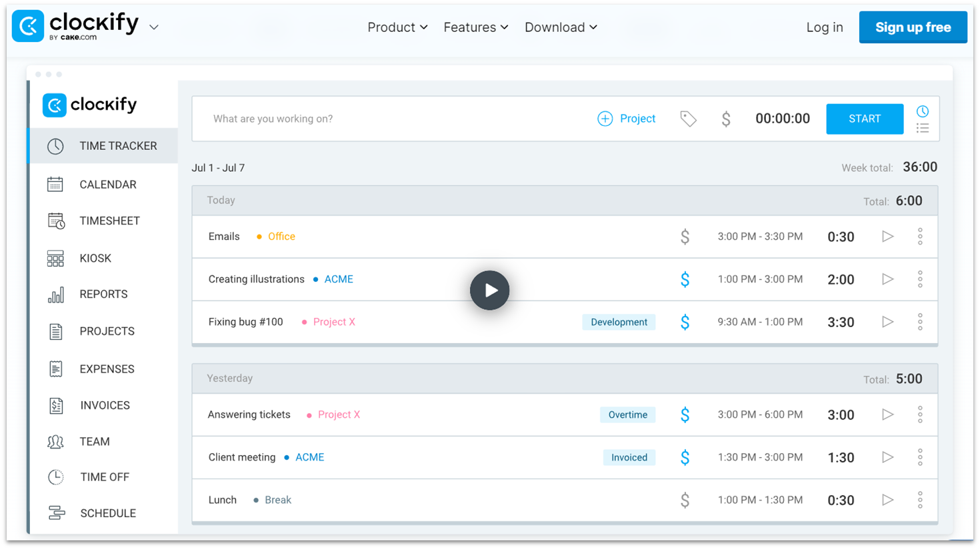Click '9:30 AM - 1:00 PM' time range
The width and height of the screenshot is (980, 549).
pyautogui.click(x=760, y=322)
